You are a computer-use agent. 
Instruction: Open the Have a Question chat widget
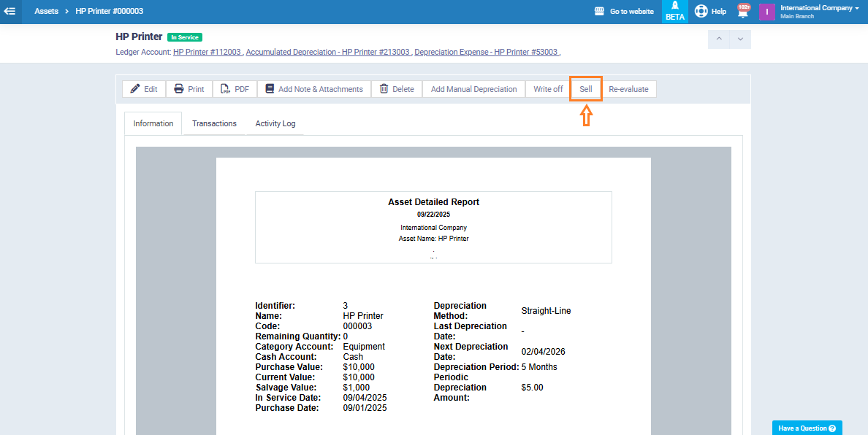point(807,428)
